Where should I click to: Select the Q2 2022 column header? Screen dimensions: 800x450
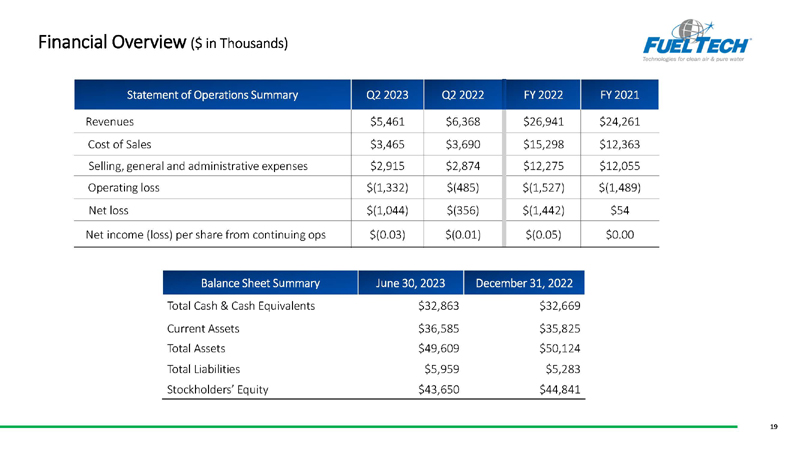pyautogui.click(x=463, y=95)
